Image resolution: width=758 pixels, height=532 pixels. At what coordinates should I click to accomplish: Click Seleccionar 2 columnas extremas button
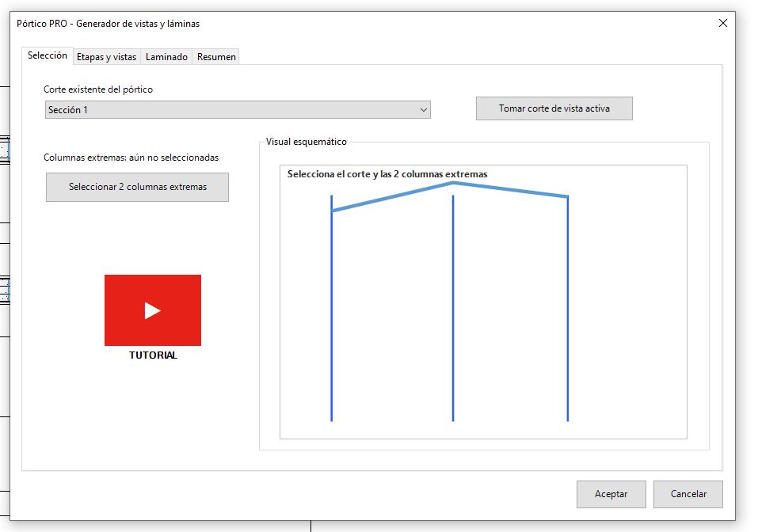tap(137, 187)
